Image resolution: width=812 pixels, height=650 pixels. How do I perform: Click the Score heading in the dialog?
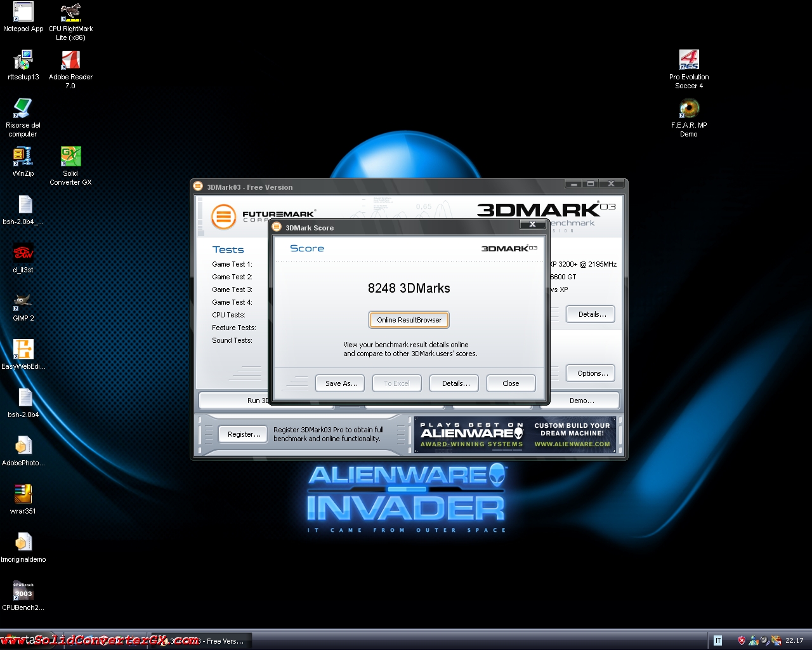[x=307, y=248]
